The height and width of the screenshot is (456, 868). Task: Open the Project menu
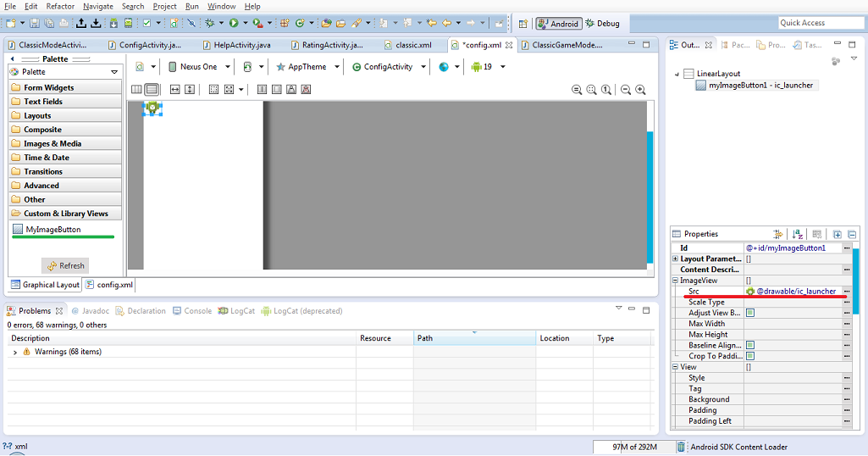(164, 7)
